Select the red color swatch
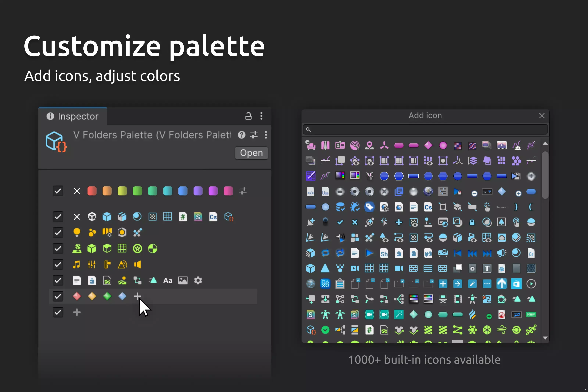 pyautogui.click(x=92, y=191)
